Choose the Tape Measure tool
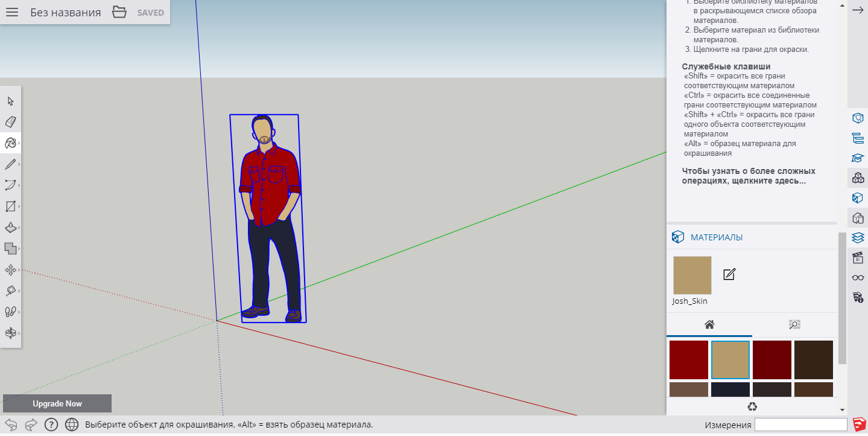This screenshot has width=868, height=436. [x=10, y=291]
